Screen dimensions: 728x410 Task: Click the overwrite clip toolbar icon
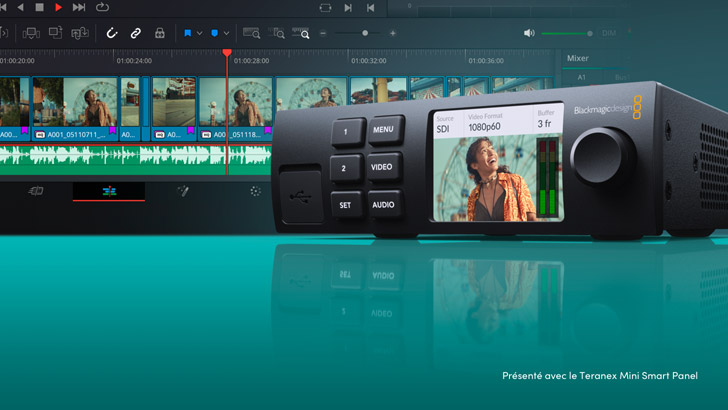pos(56,33)
